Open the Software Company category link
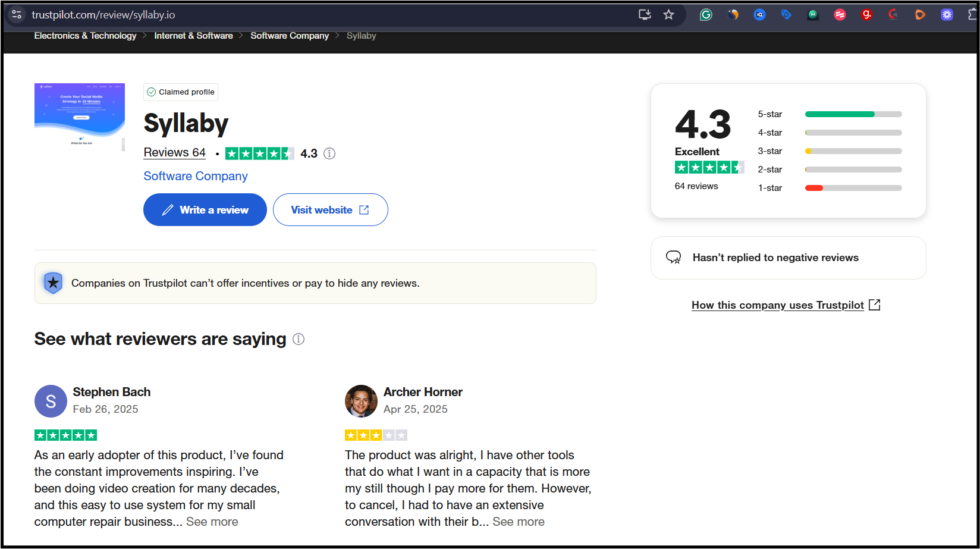Image resolution: width=980 pixels, height=549 pixels. pyautogui.click(x=195, y=176)
